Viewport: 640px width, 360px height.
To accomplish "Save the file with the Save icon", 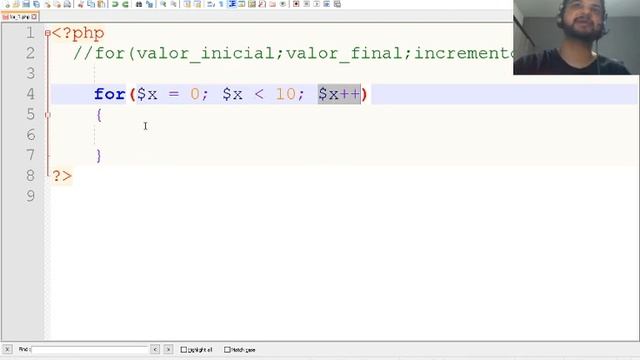I will [26, 4].
